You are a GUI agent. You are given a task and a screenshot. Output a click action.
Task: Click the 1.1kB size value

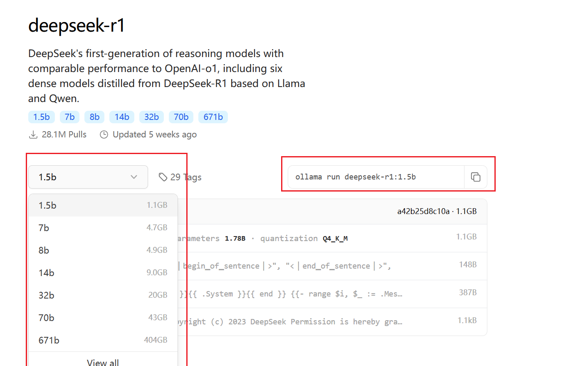467,321
